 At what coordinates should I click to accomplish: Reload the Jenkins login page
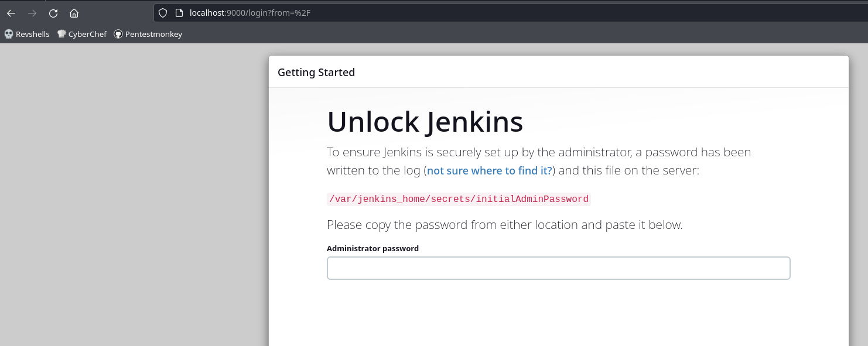pyautogui.click(x=53, y=13)
